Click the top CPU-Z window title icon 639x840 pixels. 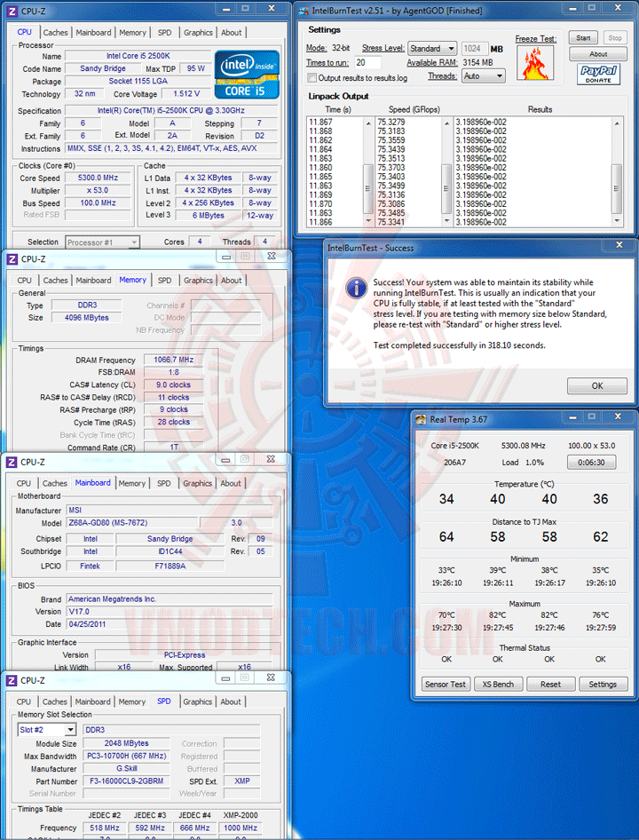click(12, 11)
